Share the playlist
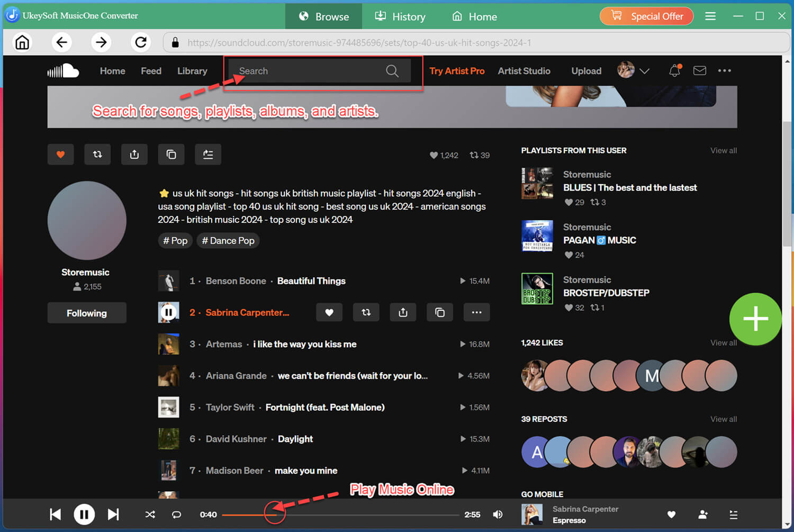 [x=134, y=155]
